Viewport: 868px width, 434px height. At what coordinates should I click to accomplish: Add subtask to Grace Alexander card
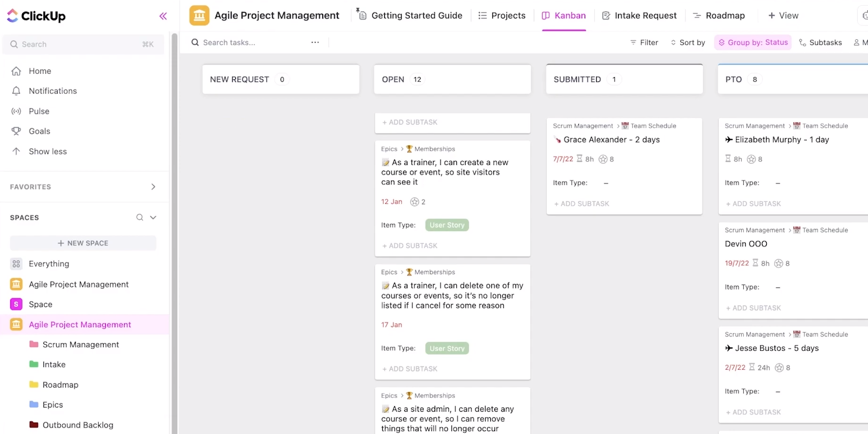(582, 204)
